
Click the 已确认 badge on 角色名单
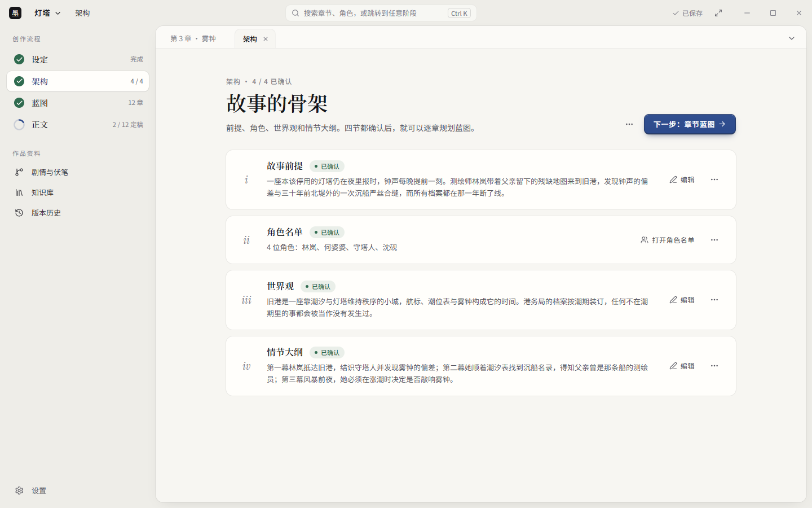coord(327,233)
